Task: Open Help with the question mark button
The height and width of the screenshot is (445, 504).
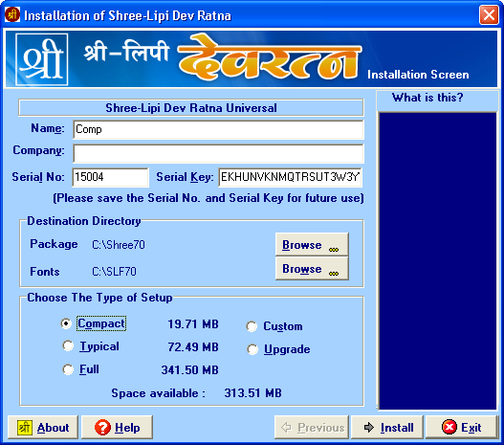Action: click(x=117, y=428)
